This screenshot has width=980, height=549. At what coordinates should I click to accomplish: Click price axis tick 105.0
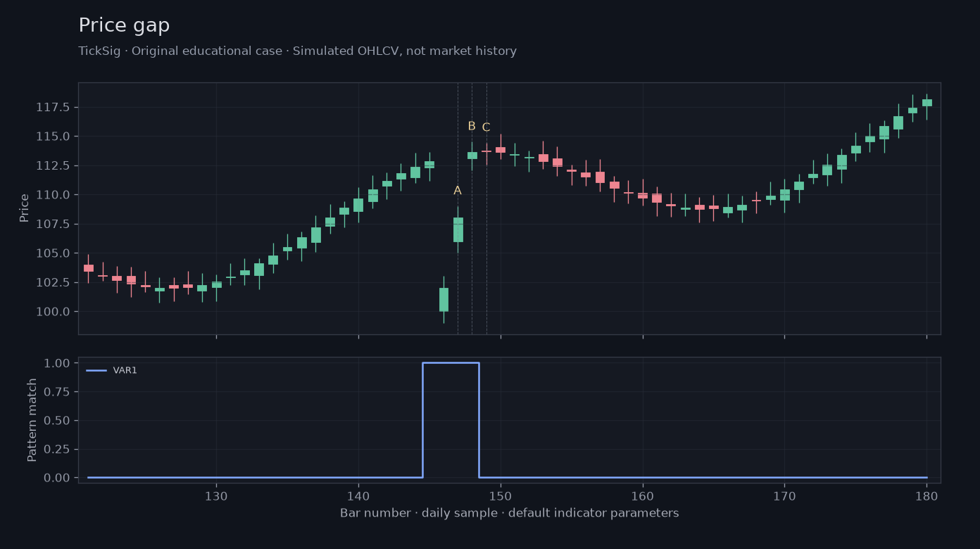click(54, 253)
